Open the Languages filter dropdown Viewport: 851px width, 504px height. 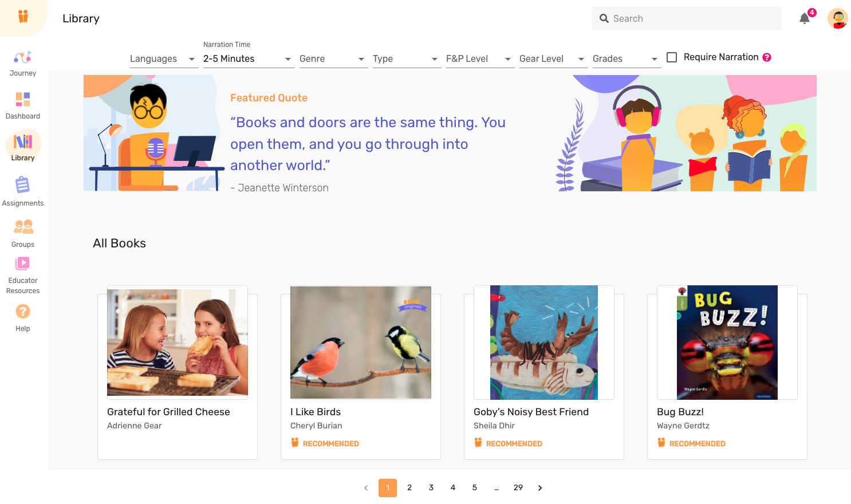(x=164, y=58)
